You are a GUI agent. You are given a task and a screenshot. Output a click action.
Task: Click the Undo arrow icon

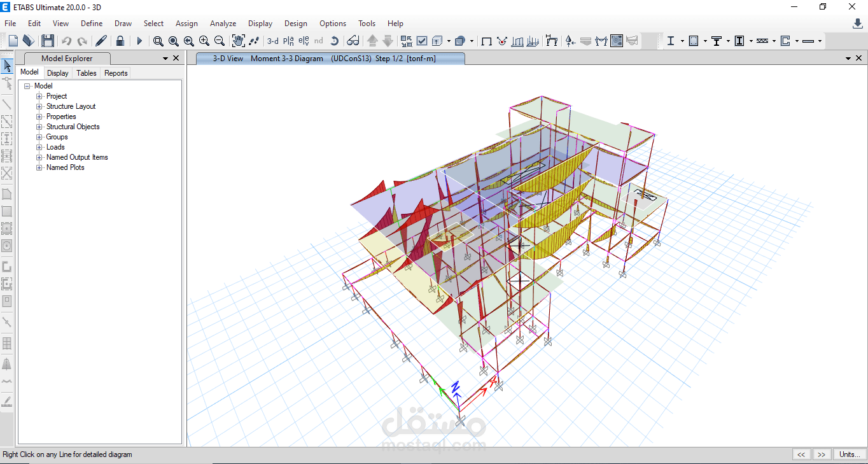pos(67,41)
